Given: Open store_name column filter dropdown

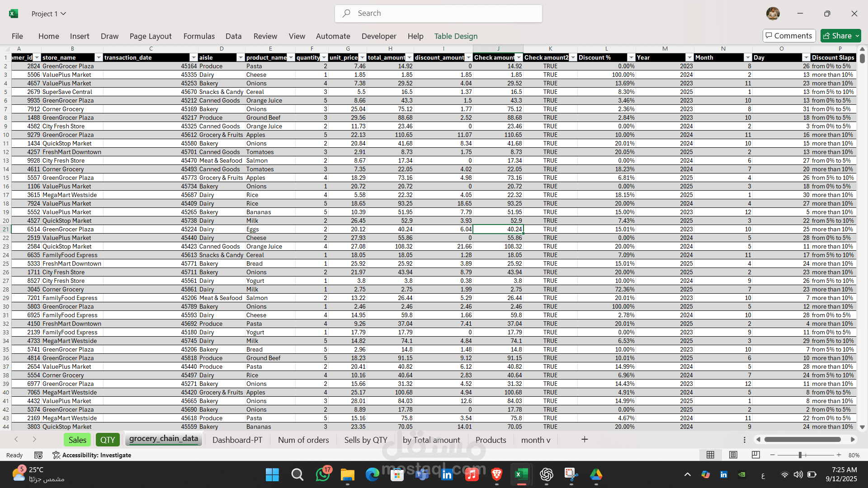Looking at the screenshot, I should click(x=99, y=57).
